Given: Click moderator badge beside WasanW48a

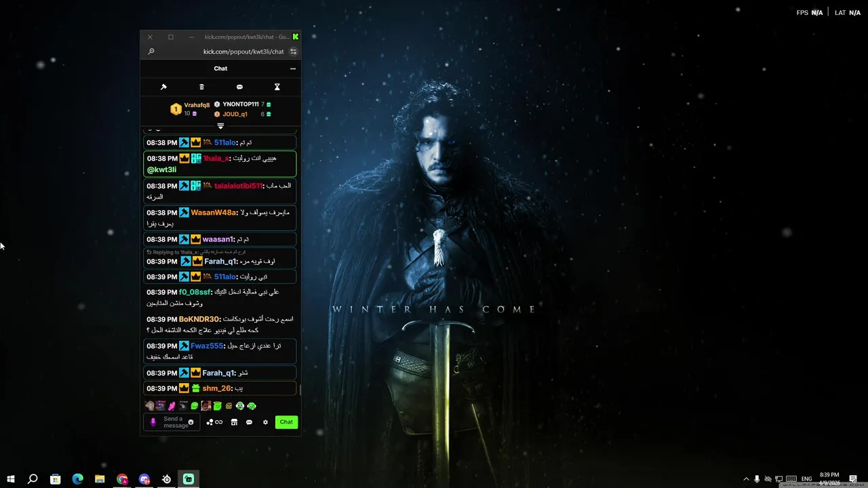Looking at the screenshot, I should point(184,213).
